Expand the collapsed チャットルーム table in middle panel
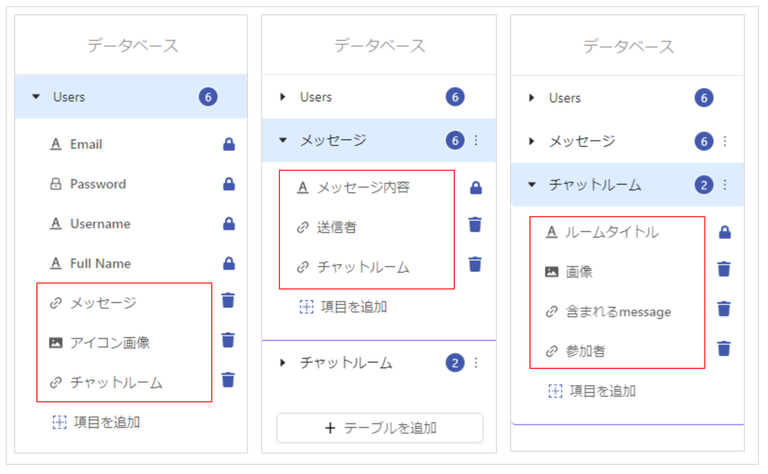This screenshot has height=474, width=768. [283, 363]
